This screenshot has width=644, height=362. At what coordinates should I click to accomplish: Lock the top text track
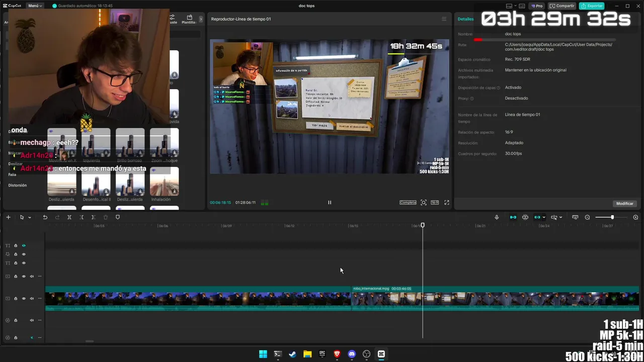pos(16,245)
